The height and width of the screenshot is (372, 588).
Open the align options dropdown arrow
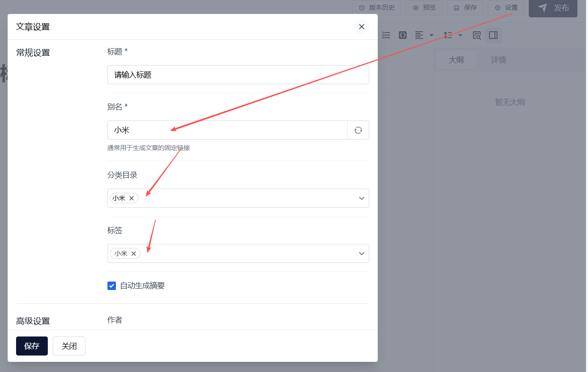(x=431, y=35)
